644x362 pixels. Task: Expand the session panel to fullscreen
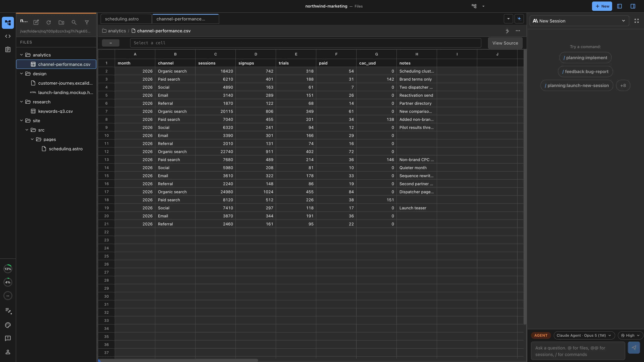(636, 21)
